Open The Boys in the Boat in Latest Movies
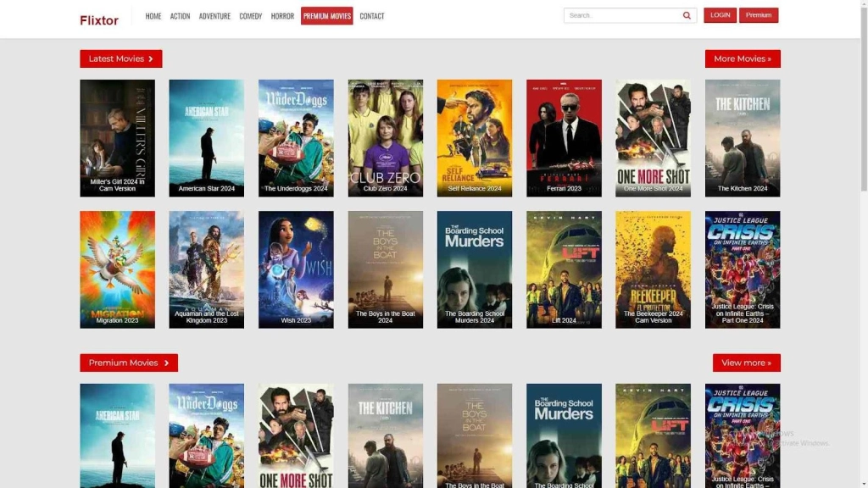Image resolution: width=868 pixels, height=488 pixels. 386,269
